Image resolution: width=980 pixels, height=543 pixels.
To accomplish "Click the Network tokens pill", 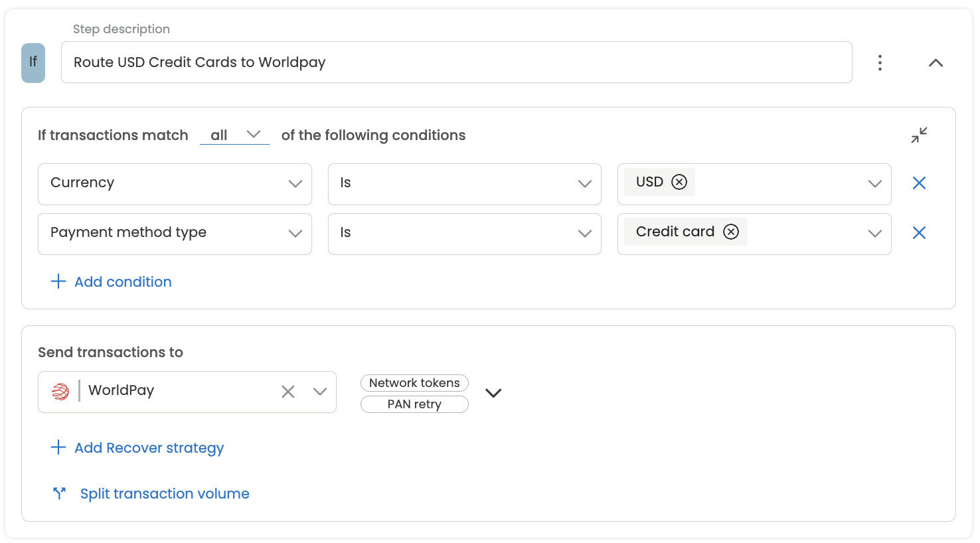I will 414,383.
